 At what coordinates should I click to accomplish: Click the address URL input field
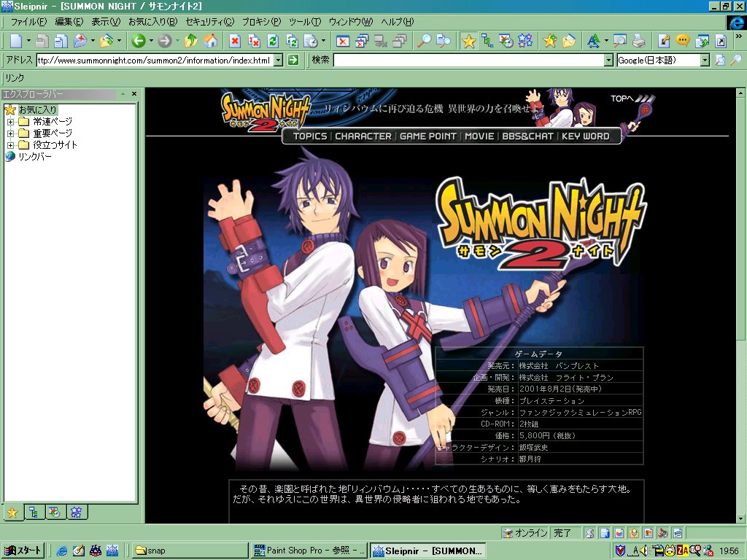pyautogui.click(x=155, y=60)
